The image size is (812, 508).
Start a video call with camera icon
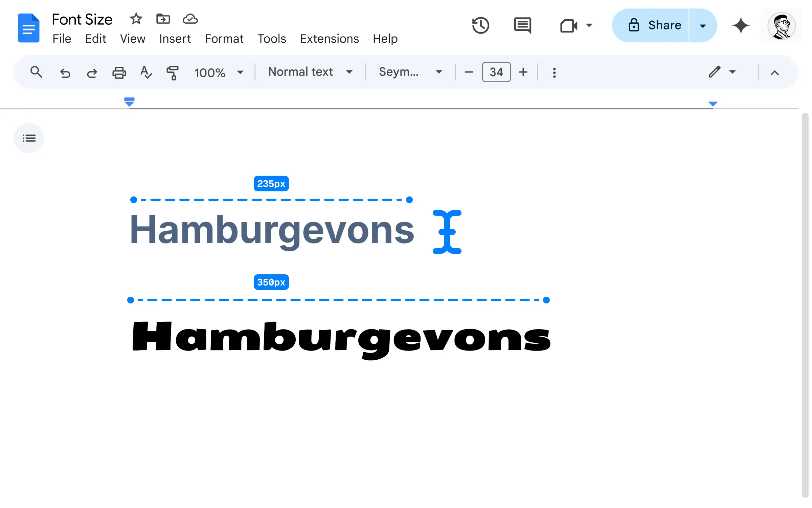[569, 26]
